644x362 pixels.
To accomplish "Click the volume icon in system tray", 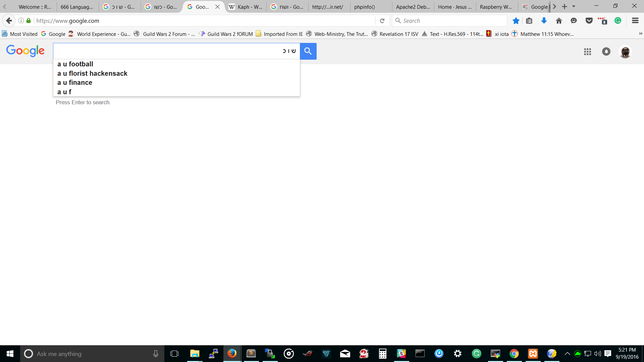I will (x=597, y=354).
